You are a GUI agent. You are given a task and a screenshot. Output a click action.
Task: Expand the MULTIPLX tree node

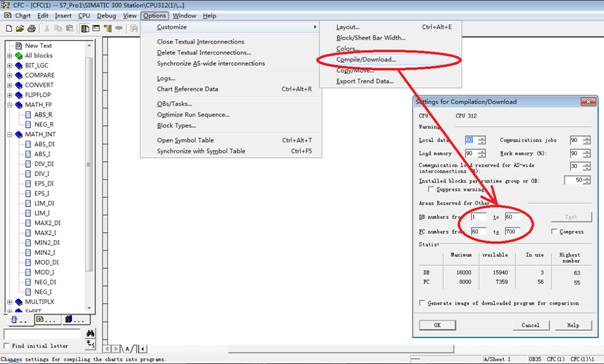point(10,302)
